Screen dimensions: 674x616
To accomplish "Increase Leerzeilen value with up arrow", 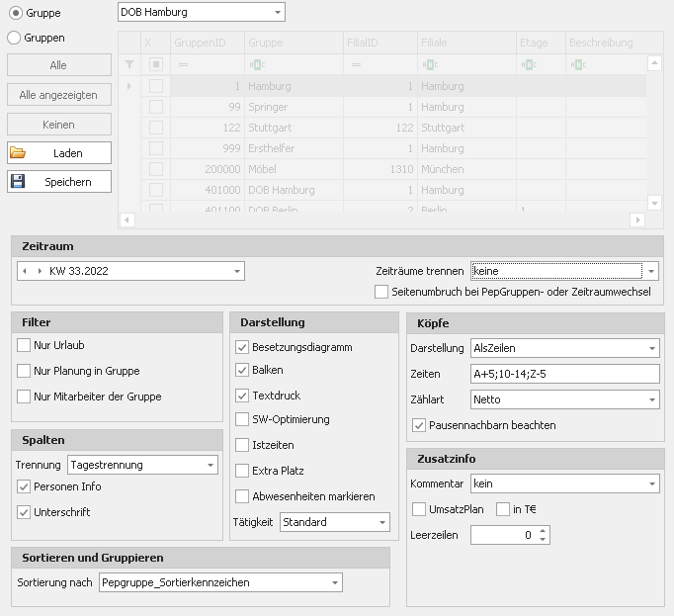I will 543,530.
